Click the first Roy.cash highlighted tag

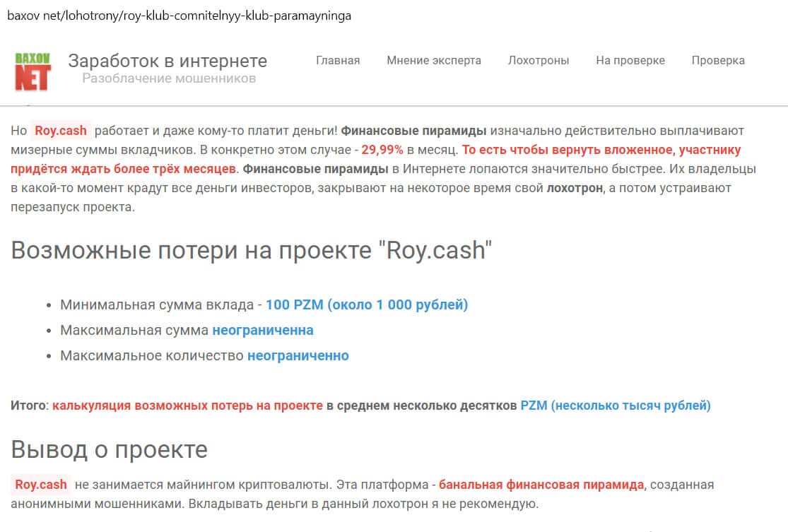(60, 131)
